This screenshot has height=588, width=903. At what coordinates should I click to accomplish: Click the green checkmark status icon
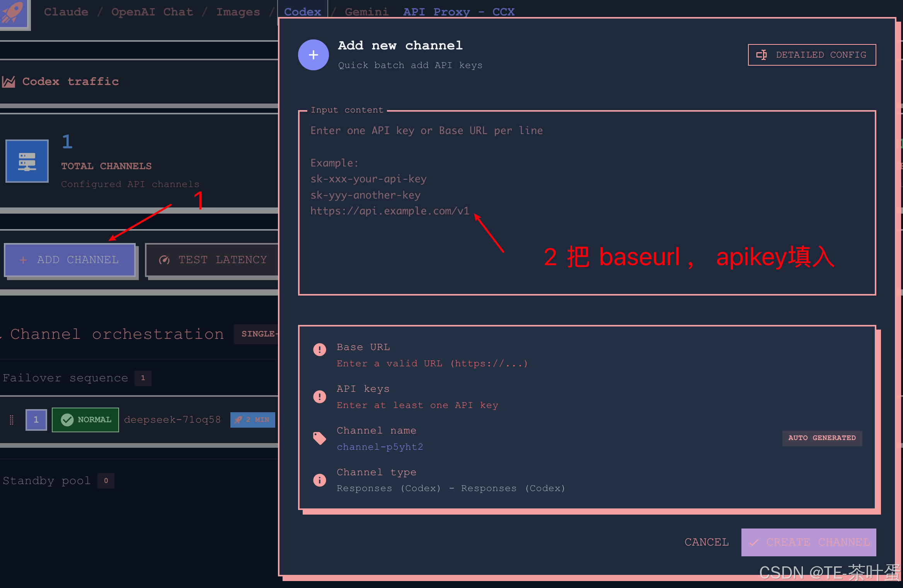(x=67, y=420)
